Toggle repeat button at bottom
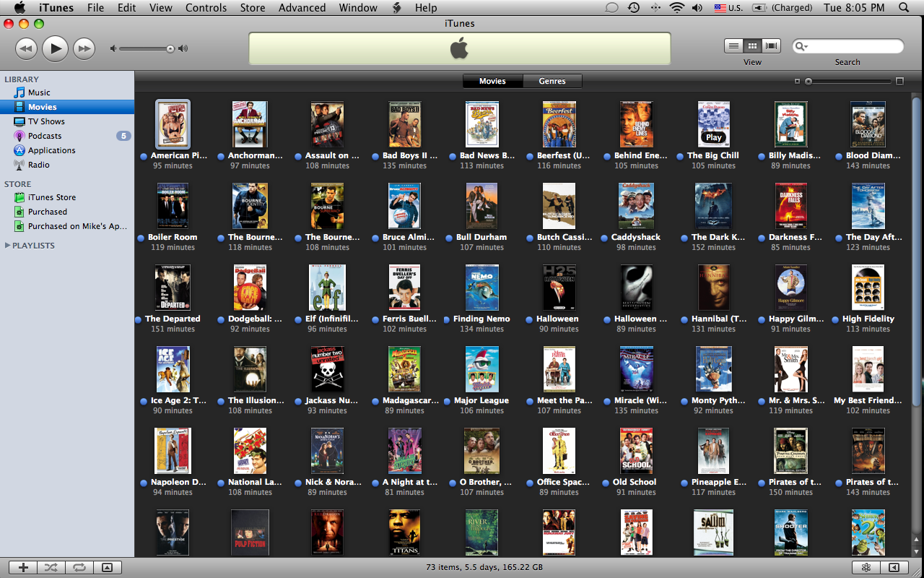 79,568
